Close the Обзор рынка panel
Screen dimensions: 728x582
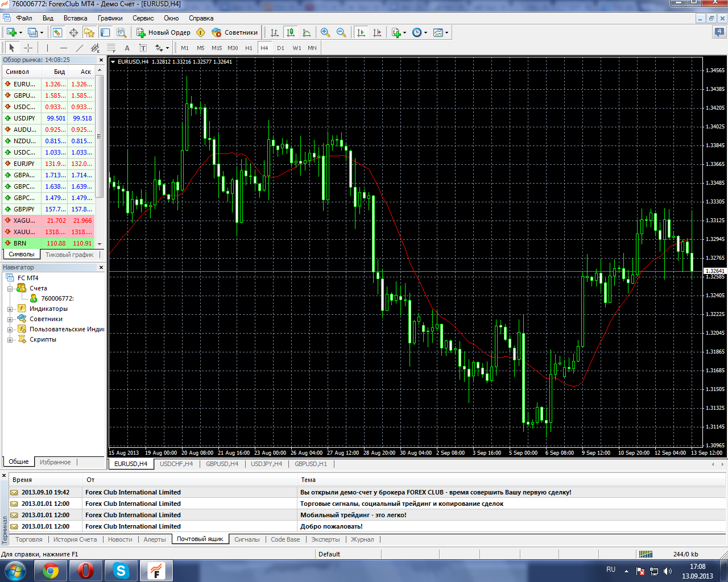[x=101, y=60]
